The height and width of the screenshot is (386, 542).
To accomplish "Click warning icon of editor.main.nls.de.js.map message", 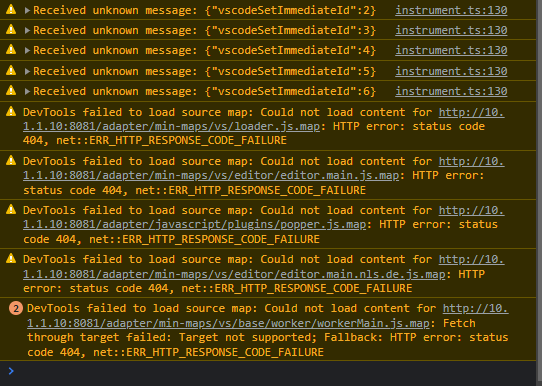I will click(x=11, y=258).
